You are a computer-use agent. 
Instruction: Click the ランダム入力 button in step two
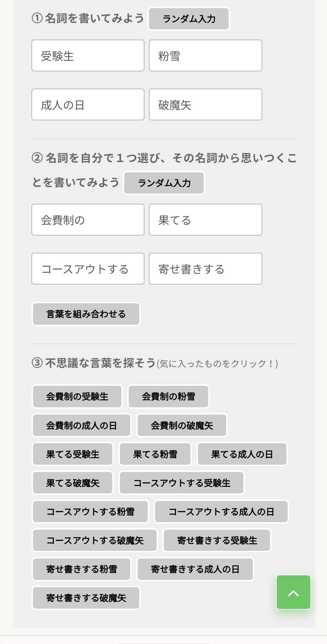pyautogui.click(x=164, y=183)
